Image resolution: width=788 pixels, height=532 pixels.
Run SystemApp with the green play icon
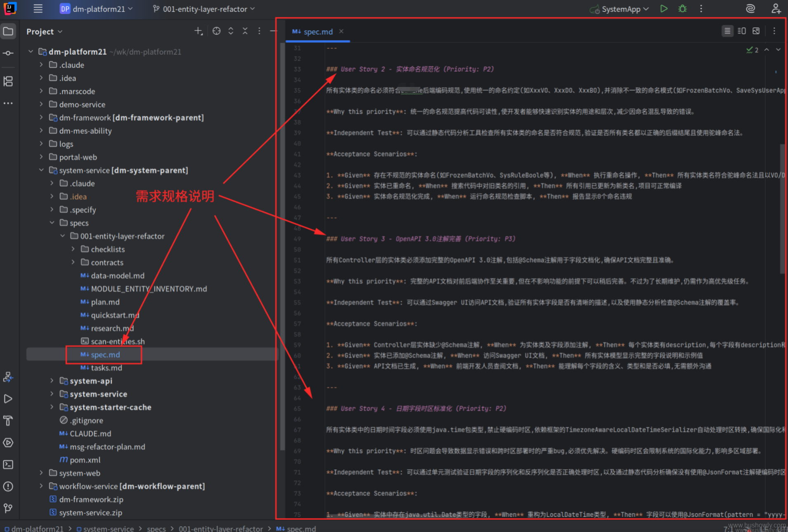tap(664, 9)
